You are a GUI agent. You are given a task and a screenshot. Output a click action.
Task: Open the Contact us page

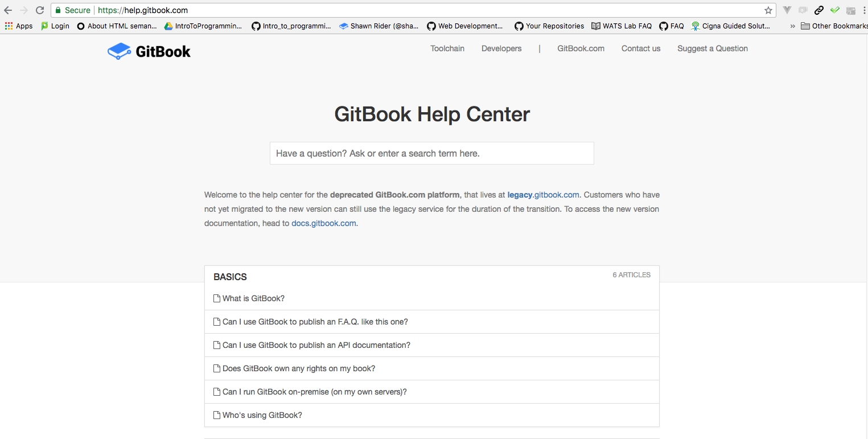pyautogui.click(x=641, y=48)
